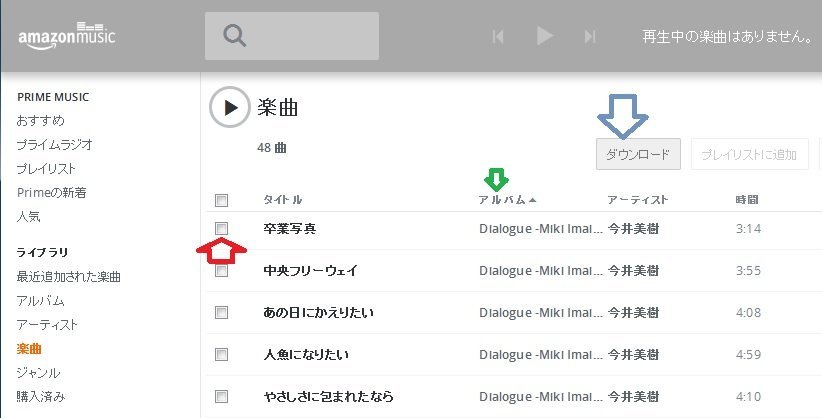
Task: Open プライムラジオ in sidebar
Action: coord(55,144)
